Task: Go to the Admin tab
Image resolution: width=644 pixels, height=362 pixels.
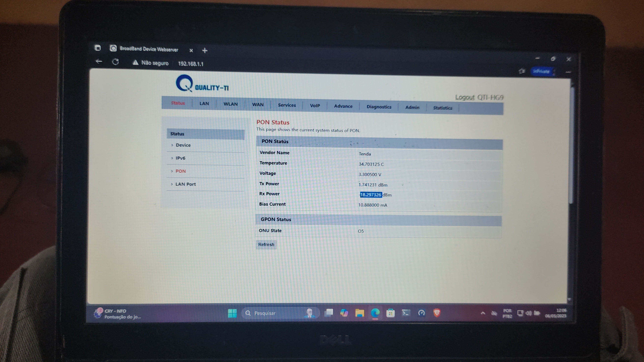Action: click(412, 107)
